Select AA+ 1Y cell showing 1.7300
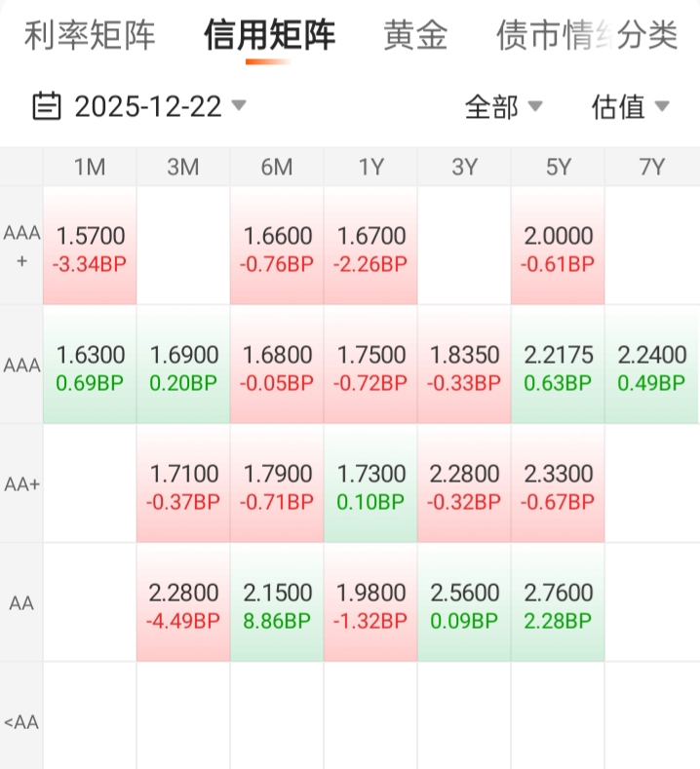The height and width of the screenshot is (769, 700). [370, 485]
